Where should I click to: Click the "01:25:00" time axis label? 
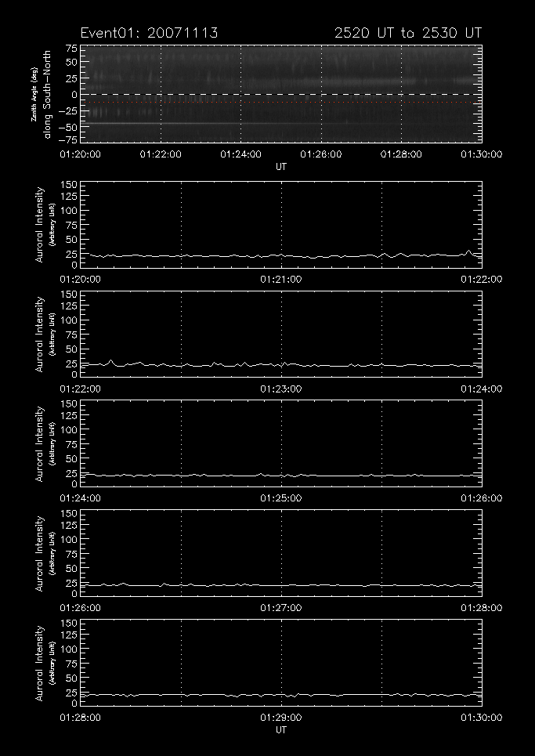(x=281, y=498)
